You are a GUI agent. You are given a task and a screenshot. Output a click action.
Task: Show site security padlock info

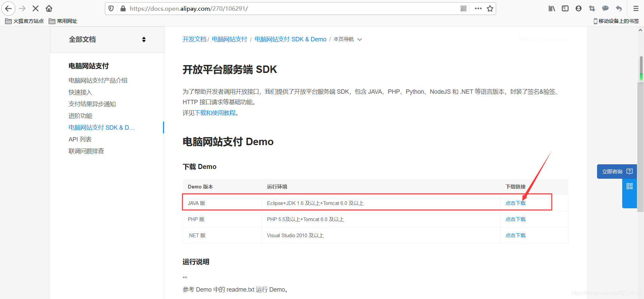pyautogui.click(x=123, y=8)
